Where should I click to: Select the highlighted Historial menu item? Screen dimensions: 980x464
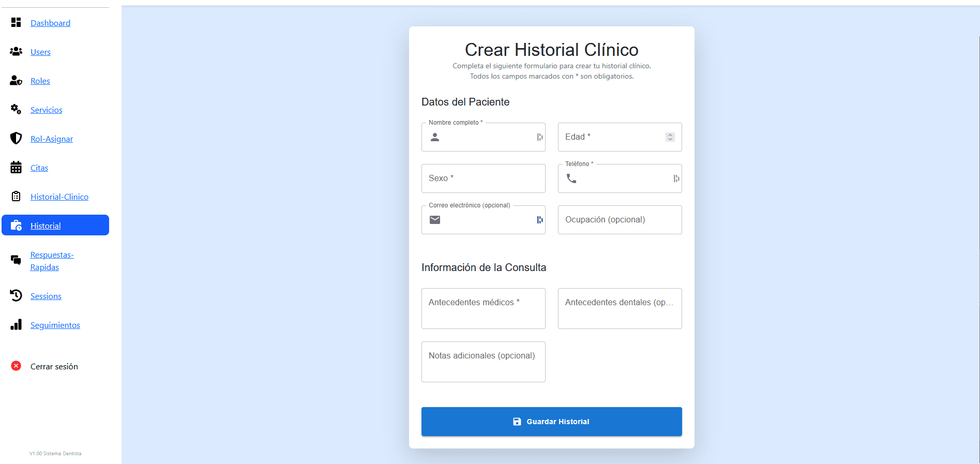click(x=46, y=226)
